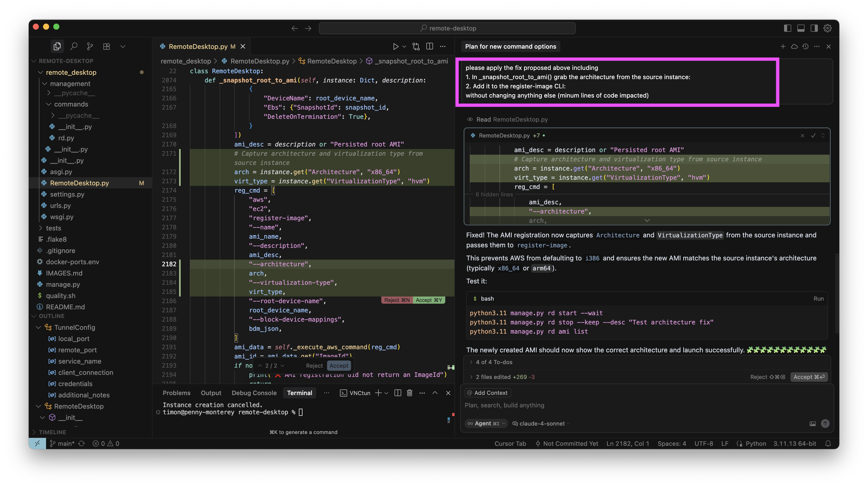The height and width of the screenshot is (487, 868).
Task: Click Run on bash code block
Action: point(818,299)
